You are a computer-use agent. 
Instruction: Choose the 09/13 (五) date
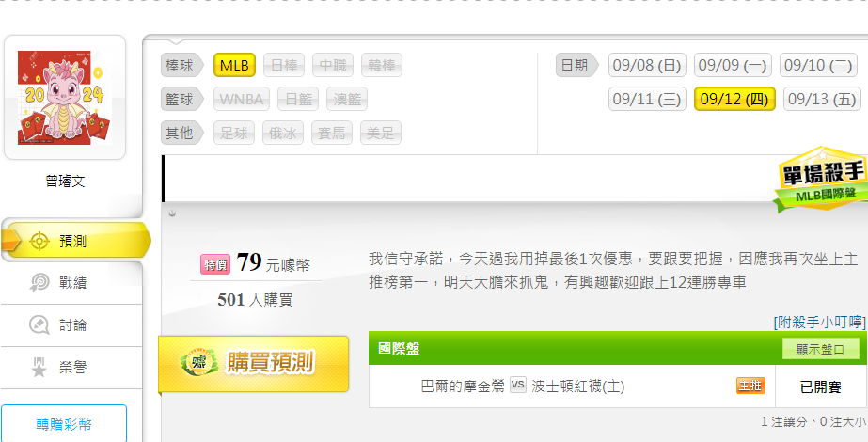pos(822,99)
